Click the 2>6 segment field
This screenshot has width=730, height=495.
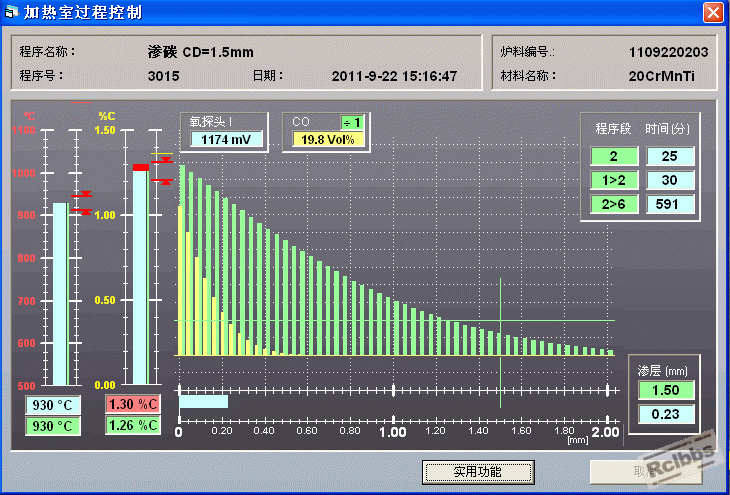point(614,204)
